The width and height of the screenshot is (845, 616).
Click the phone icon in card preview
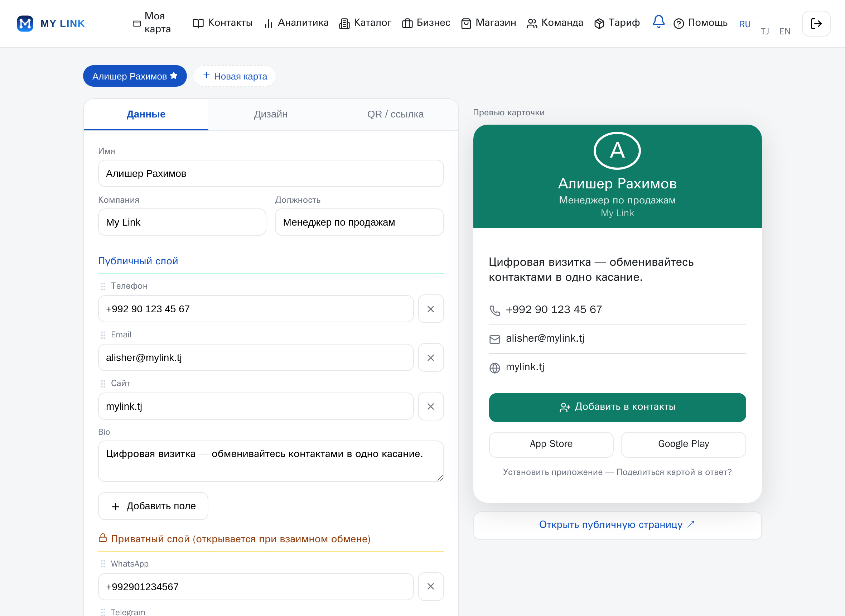[x=494, y=310]
